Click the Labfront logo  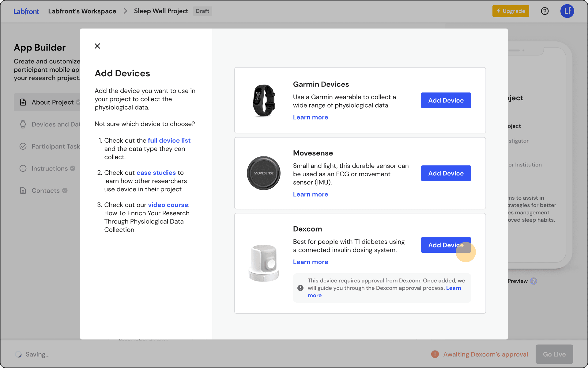point(26,11)
